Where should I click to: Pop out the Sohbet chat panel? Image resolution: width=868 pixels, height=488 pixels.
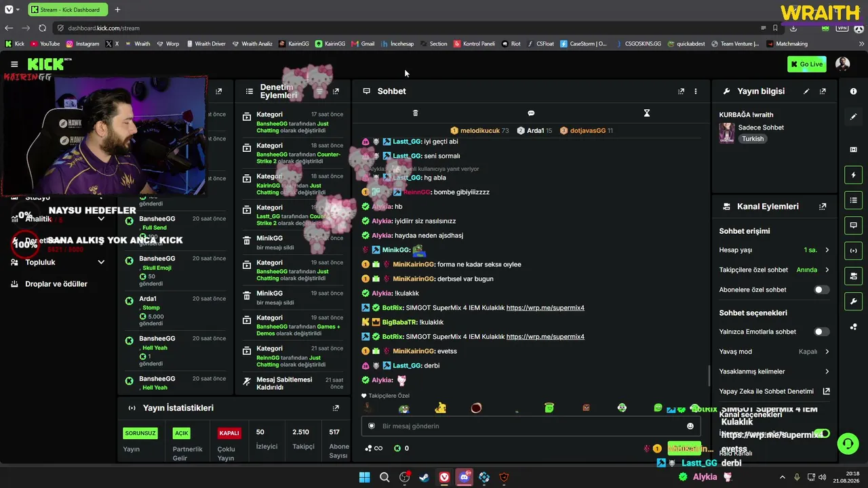click(681, 91)
